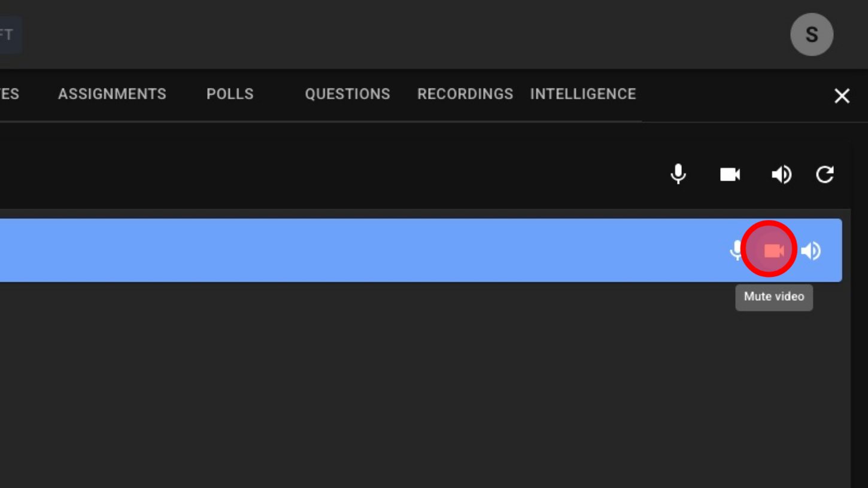Select the highlighted blue participant row
The width and height of the screenshot is (868, 488).
coord(359,251)
